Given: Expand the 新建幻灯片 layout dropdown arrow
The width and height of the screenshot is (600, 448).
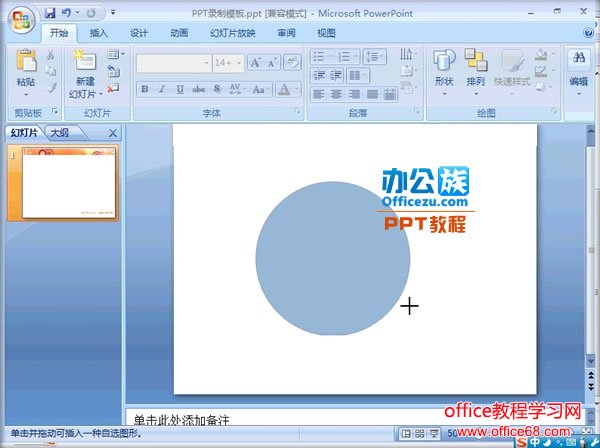Looking at the screenshot, I should (x=101, y=94).
